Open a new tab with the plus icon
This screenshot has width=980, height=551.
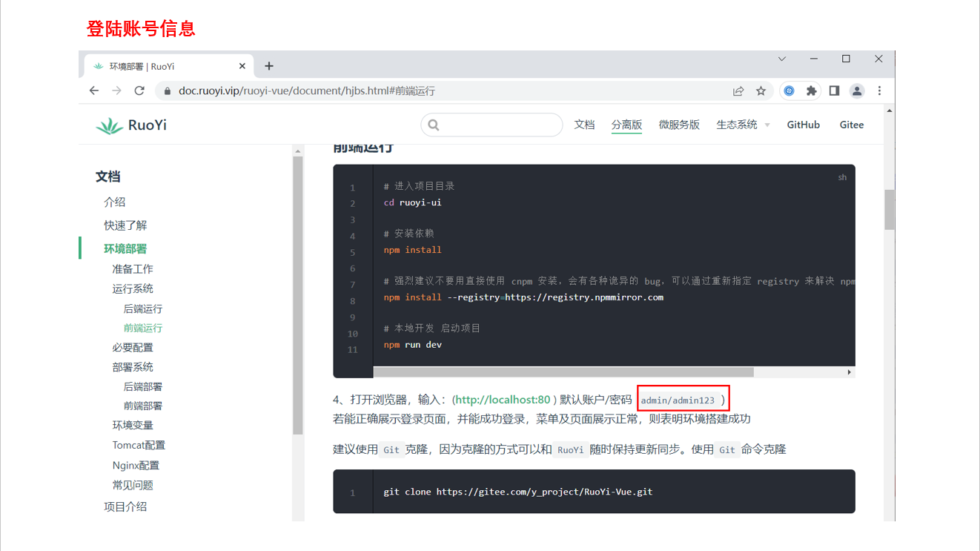click(269, 66)
